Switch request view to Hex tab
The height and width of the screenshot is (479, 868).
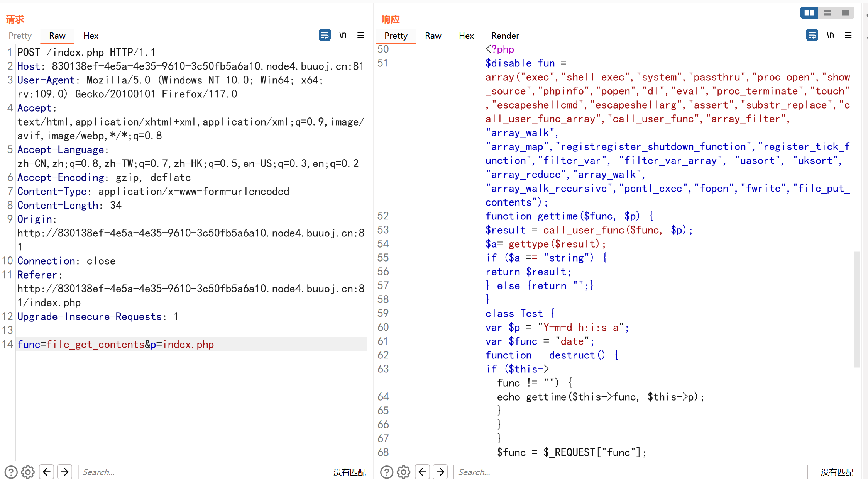click(91, 36)
